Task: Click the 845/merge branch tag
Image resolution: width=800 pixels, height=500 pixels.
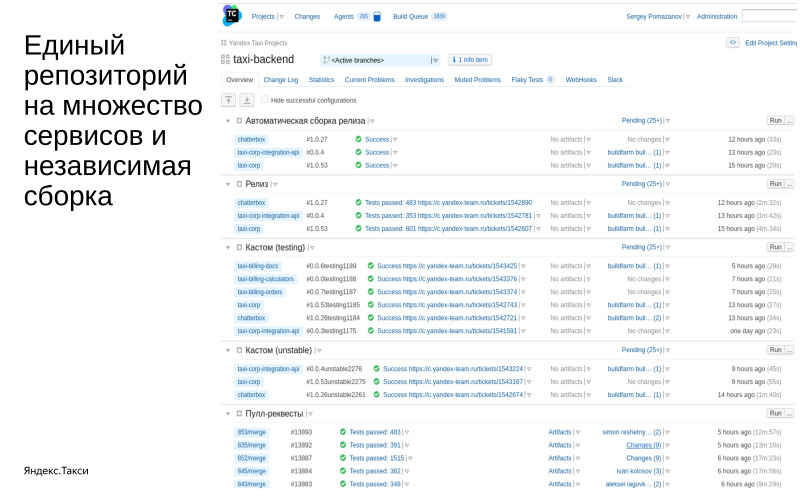Action: 252,471
